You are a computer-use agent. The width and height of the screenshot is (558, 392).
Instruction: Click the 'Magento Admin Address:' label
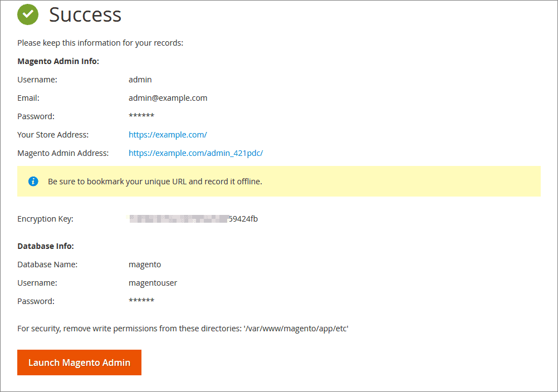point(63,153)
